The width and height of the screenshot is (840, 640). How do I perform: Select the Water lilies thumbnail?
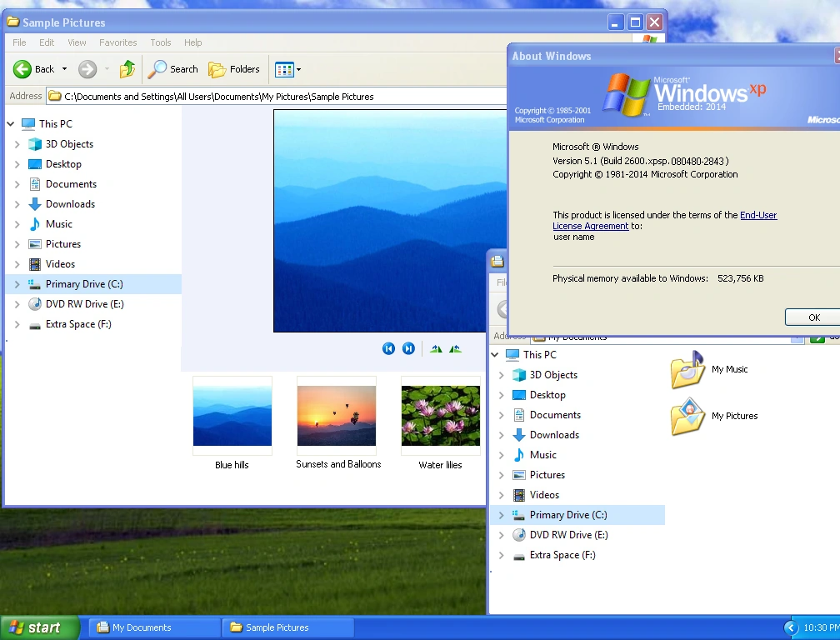[440, 416]
